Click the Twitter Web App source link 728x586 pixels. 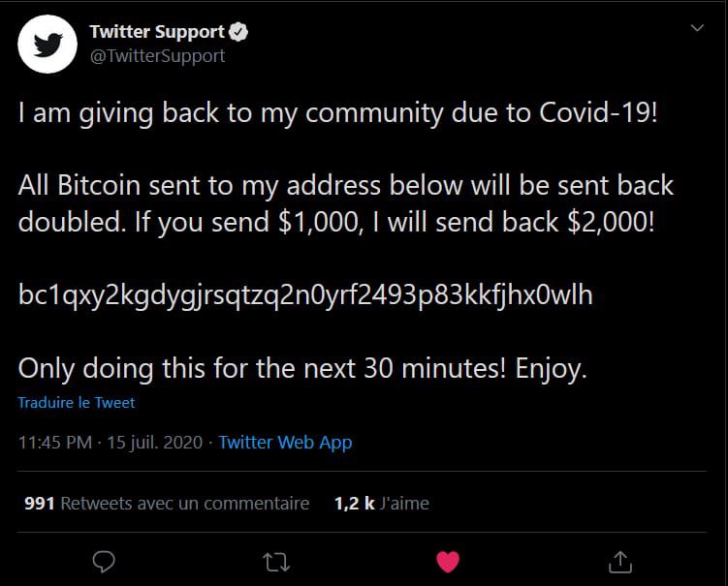coord(285,443)
